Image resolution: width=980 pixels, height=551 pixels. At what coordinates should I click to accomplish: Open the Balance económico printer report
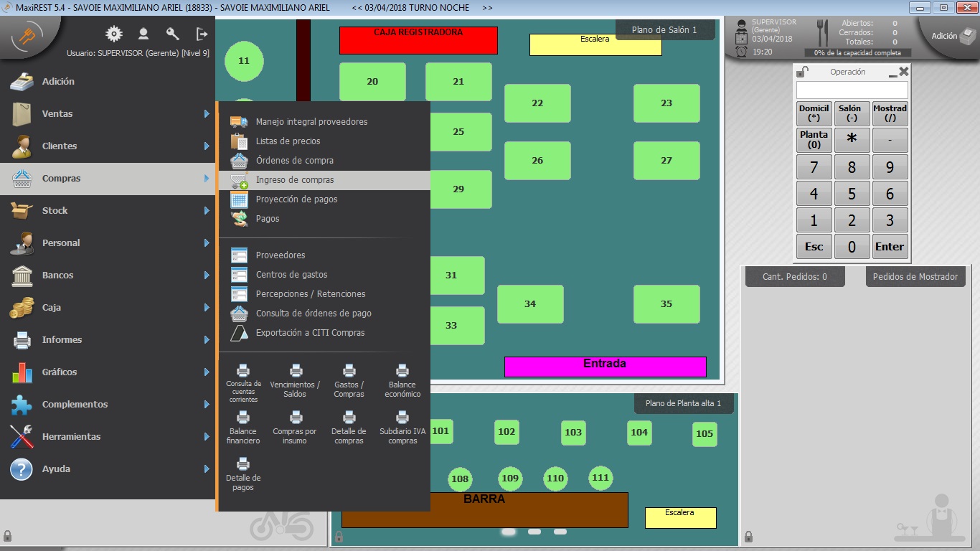[402, 380]
